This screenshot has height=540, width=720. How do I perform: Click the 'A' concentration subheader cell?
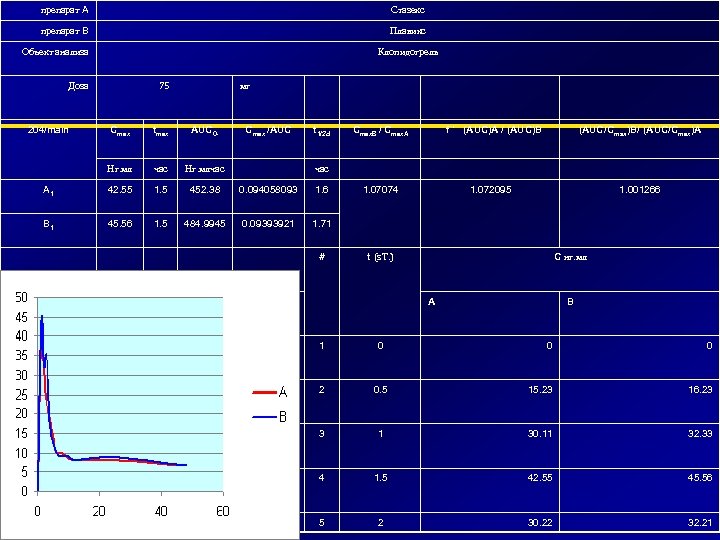(x=490, y=313)
